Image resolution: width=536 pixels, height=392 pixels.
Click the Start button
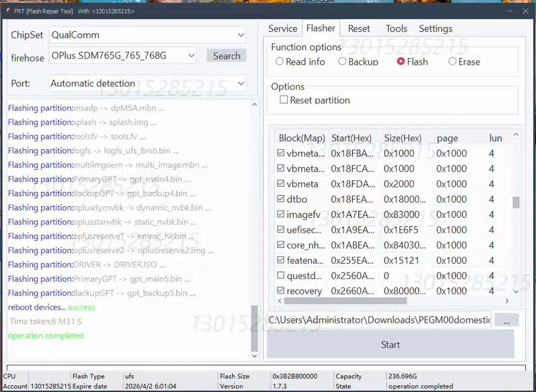point(390,344)
